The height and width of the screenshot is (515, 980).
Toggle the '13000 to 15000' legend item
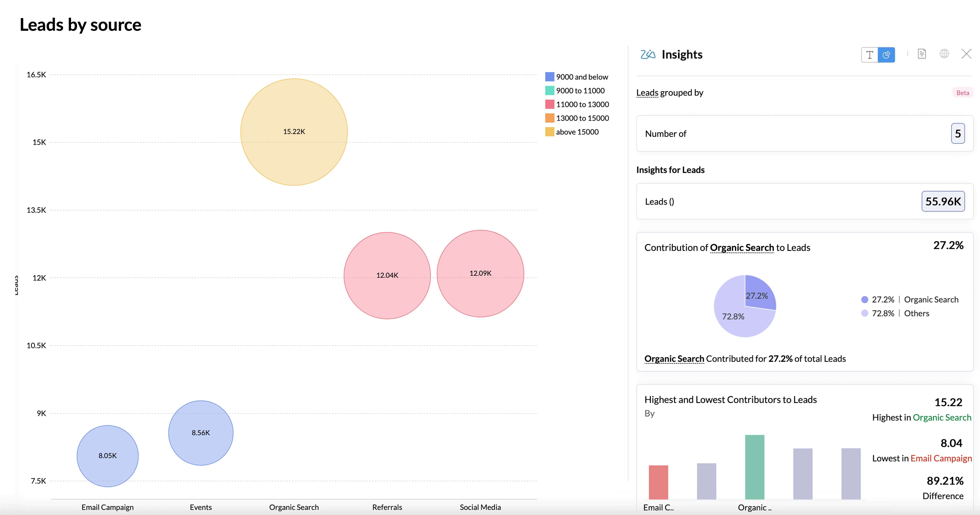click(x=577, y=118)
